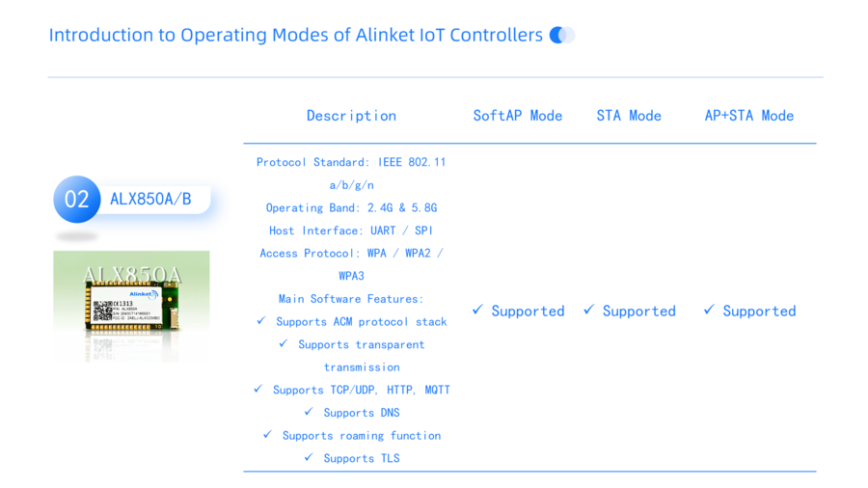Viewport: 868px width, 488px height.
Task: Select the AP+STA Mode column header
Action: (x=749, y=116)
